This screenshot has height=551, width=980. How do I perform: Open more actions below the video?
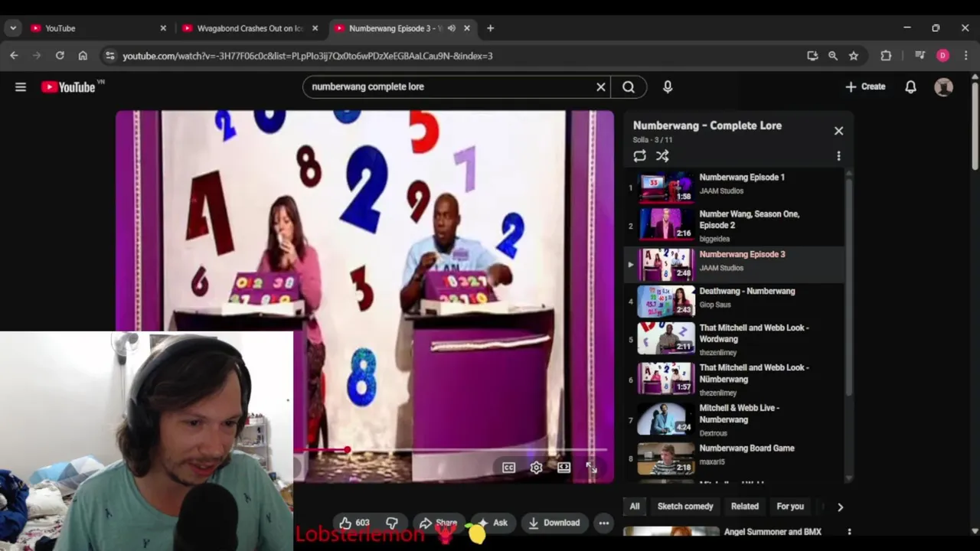603,523
